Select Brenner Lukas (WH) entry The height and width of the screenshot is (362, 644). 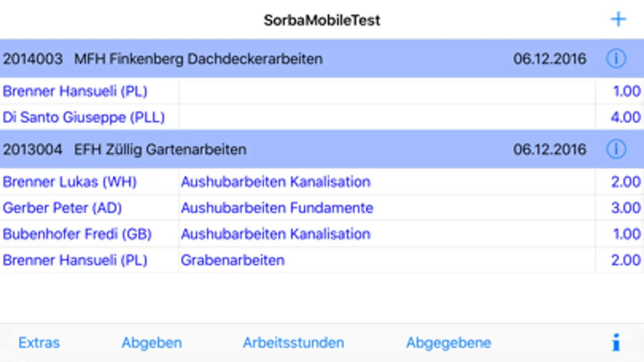(70, 182)
